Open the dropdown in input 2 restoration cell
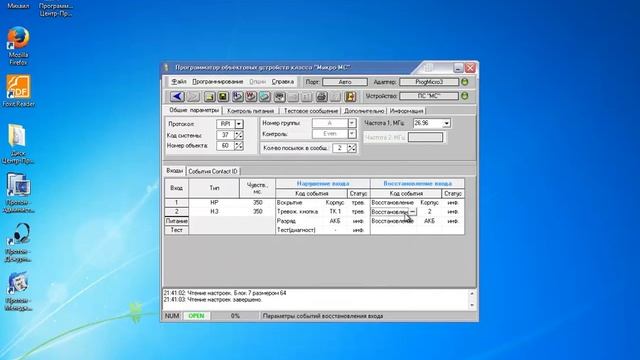 tap(412, 211)
